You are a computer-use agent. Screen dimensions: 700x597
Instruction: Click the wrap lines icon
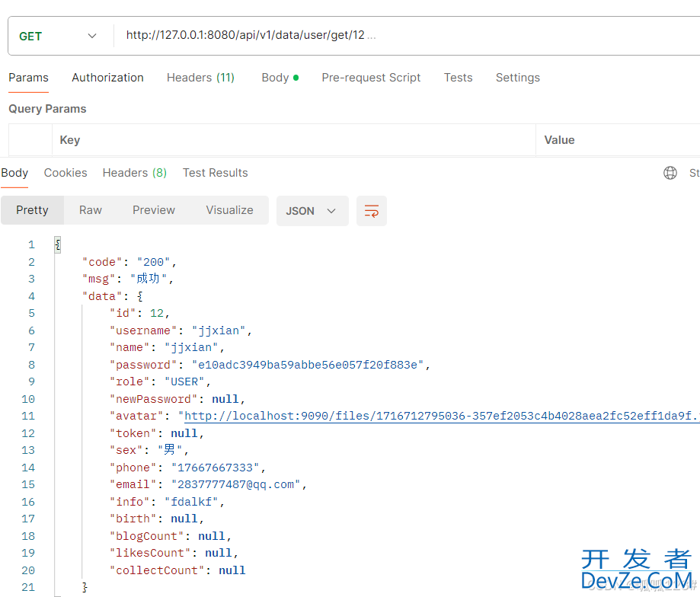click(372, 211)
